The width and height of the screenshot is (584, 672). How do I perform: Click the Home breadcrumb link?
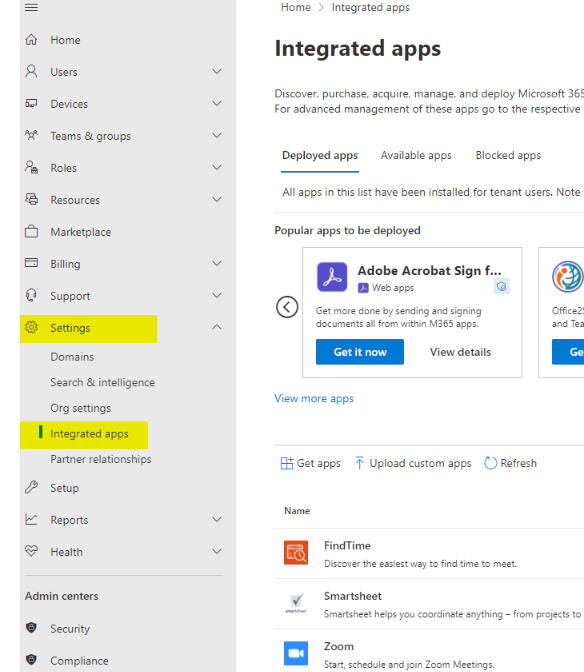(x=296, y=7)
